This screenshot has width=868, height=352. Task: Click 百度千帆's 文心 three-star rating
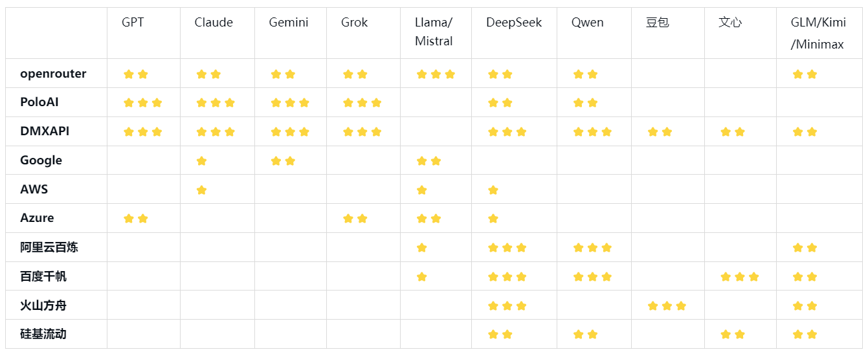coord(740,277)
